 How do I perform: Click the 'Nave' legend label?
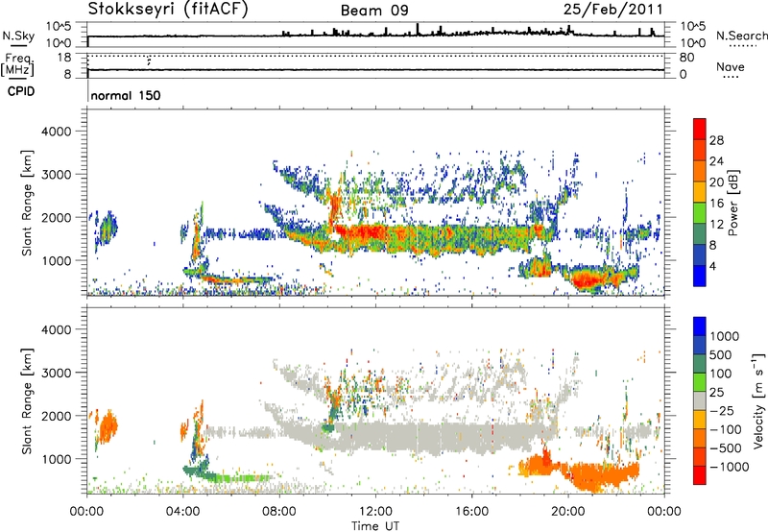pyautogui.click(x=730, y=66)
